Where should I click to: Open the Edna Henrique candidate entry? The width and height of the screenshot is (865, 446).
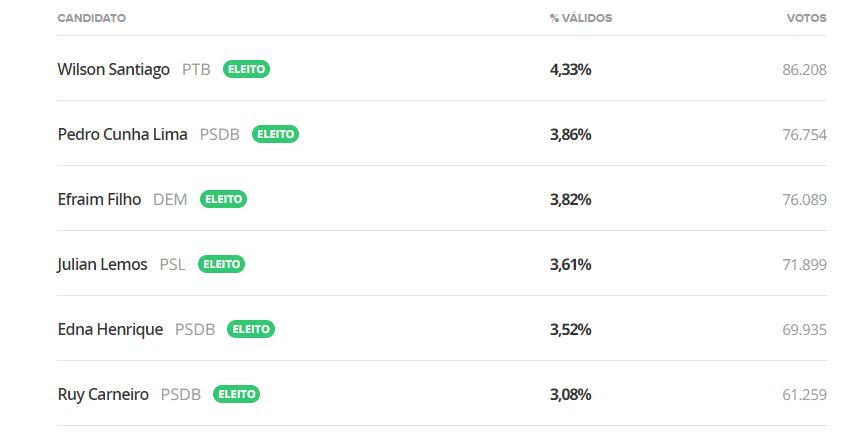[x=110, y=330]
